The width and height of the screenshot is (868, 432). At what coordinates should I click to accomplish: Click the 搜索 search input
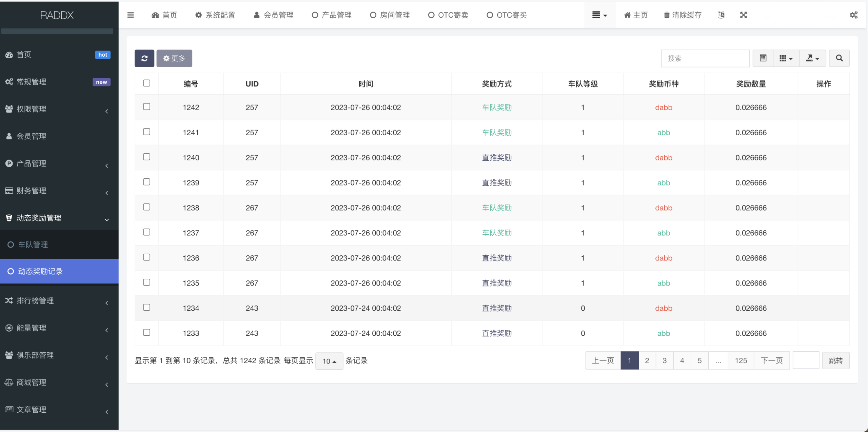705,58
